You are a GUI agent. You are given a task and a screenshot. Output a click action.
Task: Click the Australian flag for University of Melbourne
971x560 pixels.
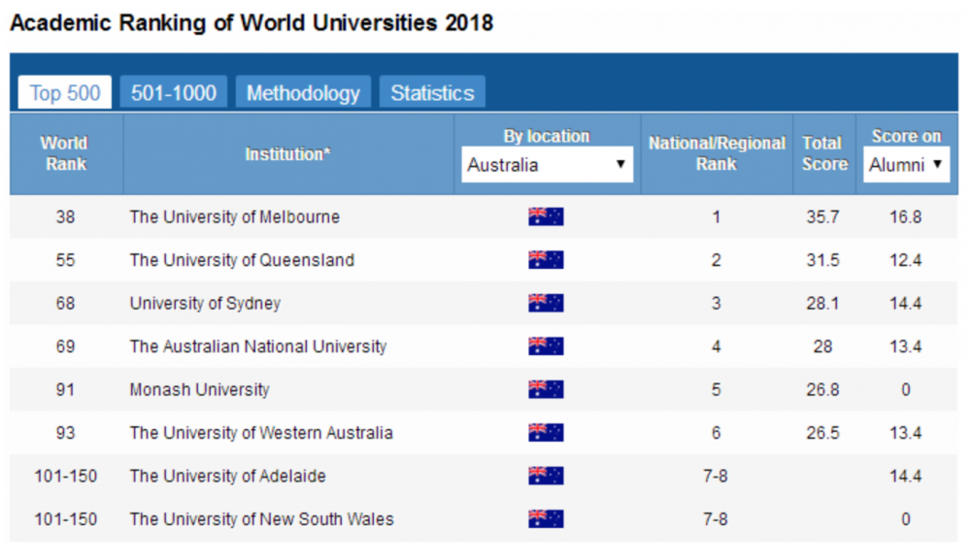(546, 216)
